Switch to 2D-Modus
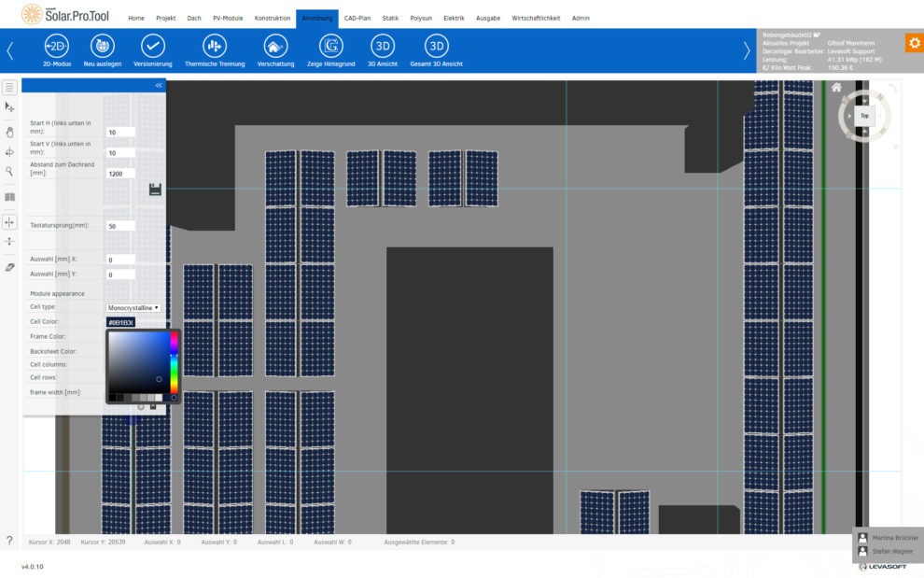This screenshot has width=924, height=578. pyautogui.click(x=56, y=47)
